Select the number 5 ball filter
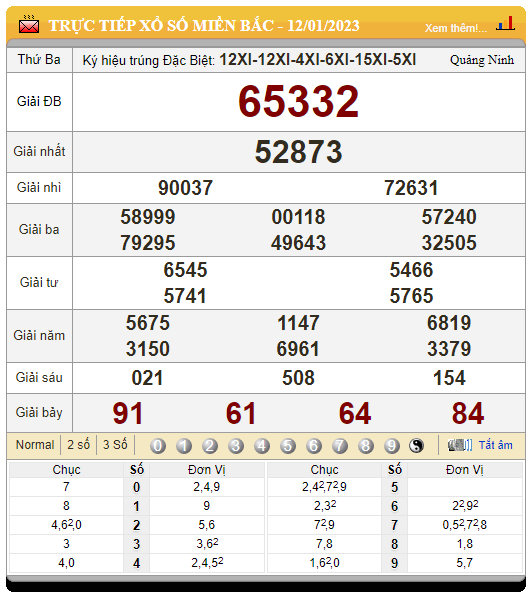 (x=288, y=445)
